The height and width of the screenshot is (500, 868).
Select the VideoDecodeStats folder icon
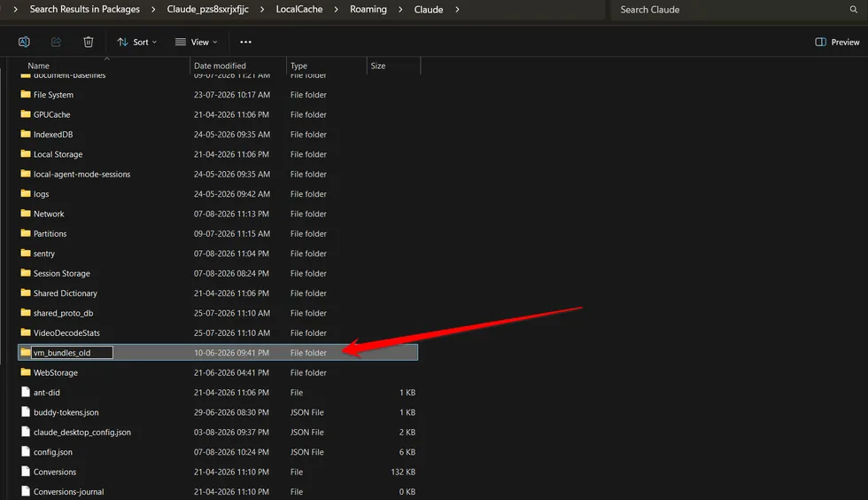(26, 332)
